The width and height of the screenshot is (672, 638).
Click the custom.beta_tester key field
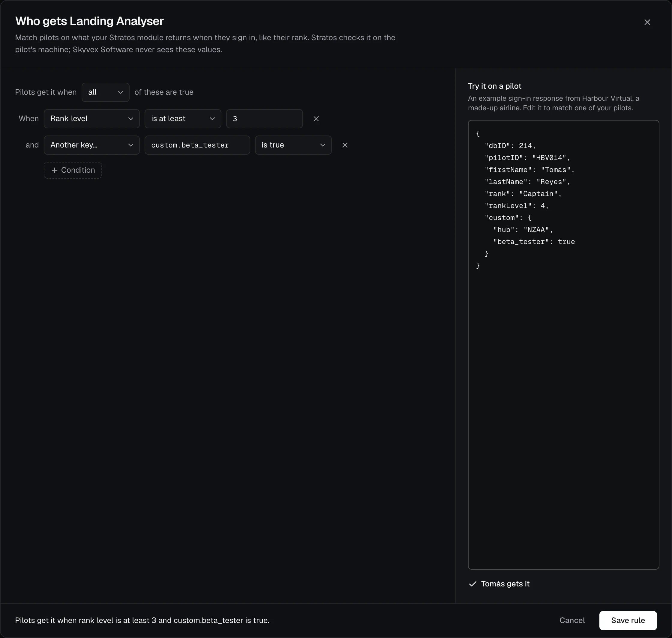(x=197, y=145)
